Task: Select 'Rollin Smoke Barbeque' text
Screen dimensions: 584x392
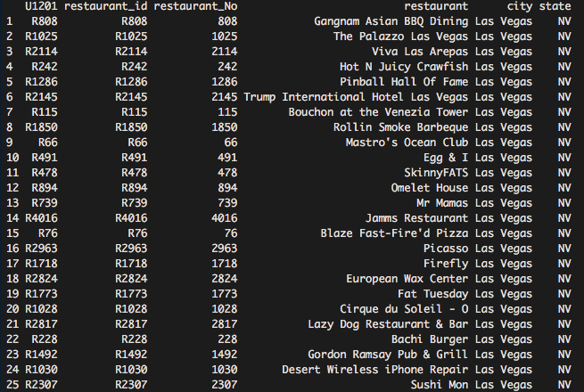Action: 400,127
